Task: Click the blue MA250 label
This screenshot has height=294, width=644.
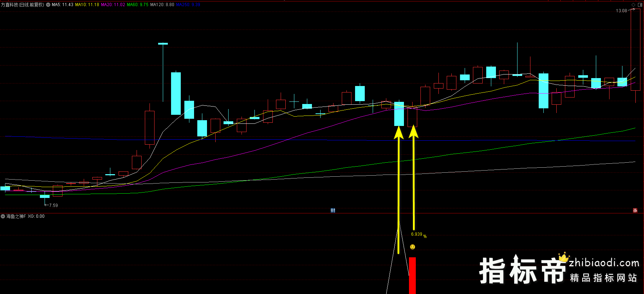Action: [x=188, y=5]
